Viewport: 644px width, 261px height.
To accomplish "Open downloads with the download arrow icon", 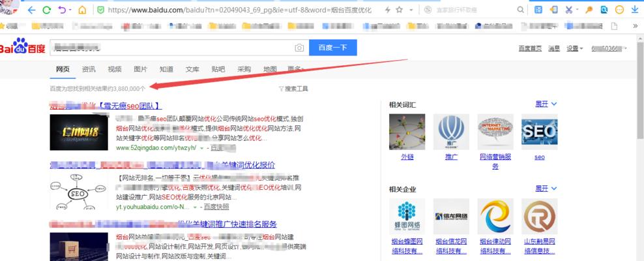I will click(x=635, y=10).
